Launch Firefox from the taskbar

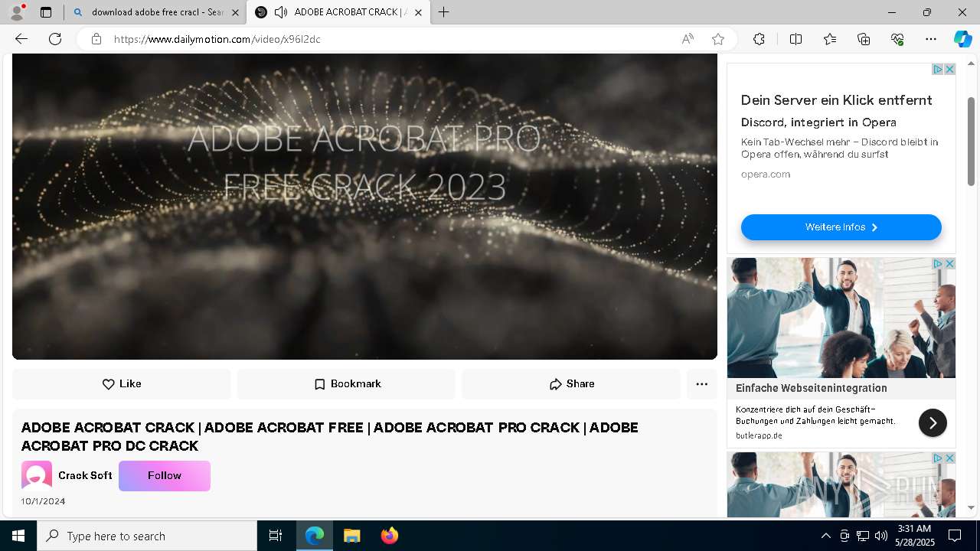click(x=389, y=536)
